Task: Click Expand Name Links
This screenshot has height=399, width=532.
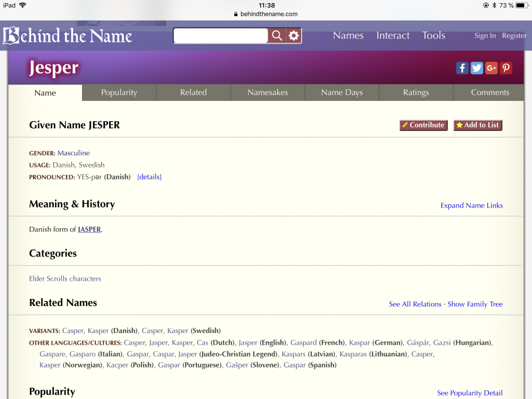Action: tap(471, 205)
